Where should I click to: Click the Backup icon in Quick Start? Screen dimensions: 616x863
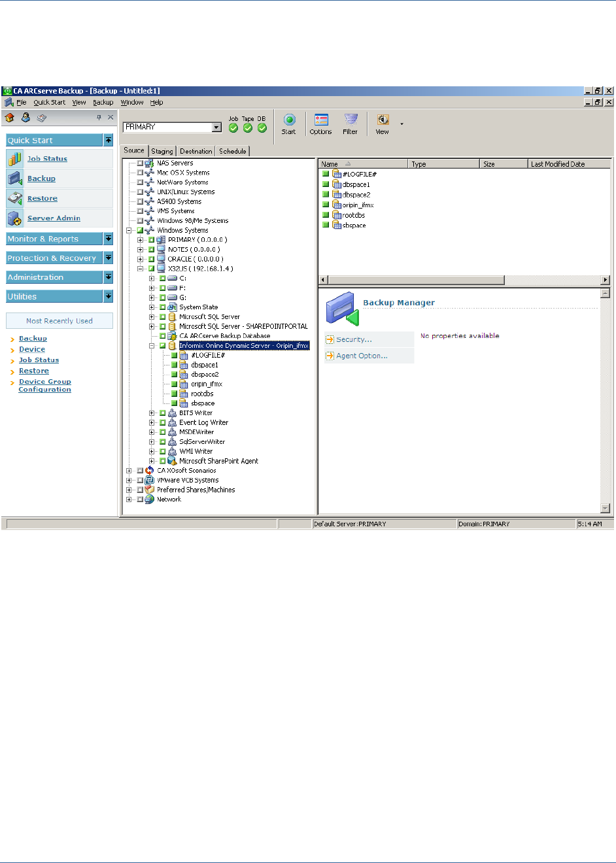[15, 178]
